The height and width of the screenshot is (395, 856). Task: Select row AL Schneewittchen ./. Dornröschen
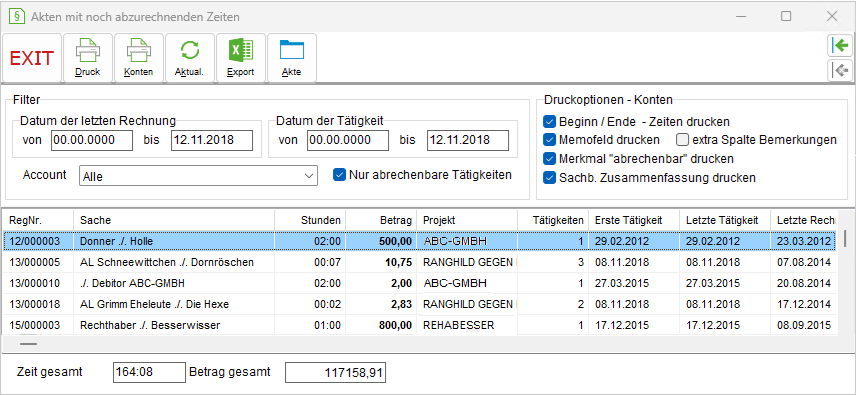pos(419,262)
